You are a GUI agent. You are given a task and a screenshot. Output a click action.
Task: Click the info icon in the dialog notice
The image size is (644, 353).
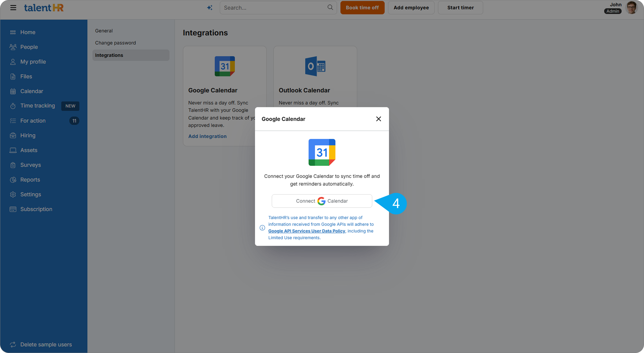coord(262,228)
